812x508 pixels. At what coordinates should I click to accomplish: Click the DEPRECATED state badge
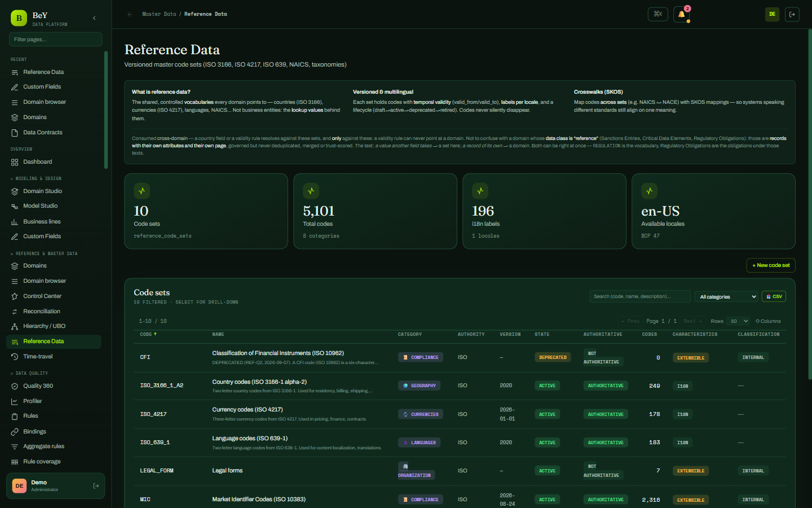(x=553, y=357)
